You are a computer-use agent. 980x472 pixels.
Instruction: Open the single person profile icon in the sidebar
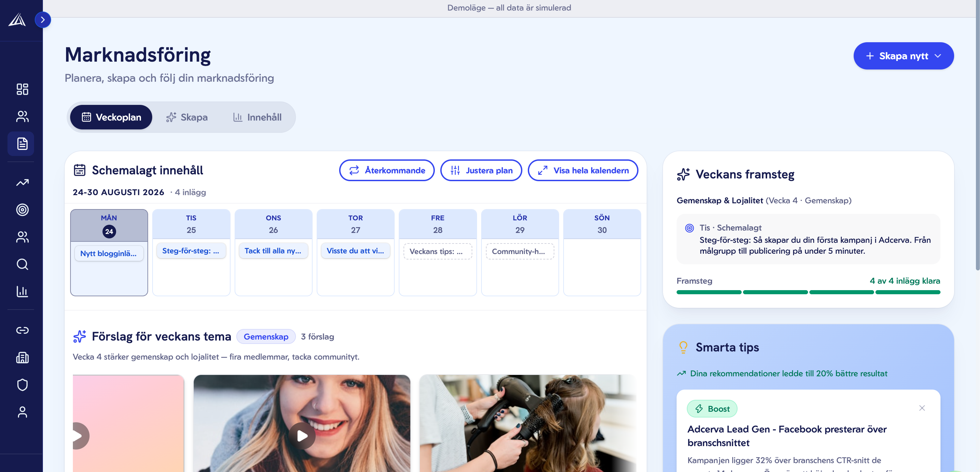coord(22,412)
